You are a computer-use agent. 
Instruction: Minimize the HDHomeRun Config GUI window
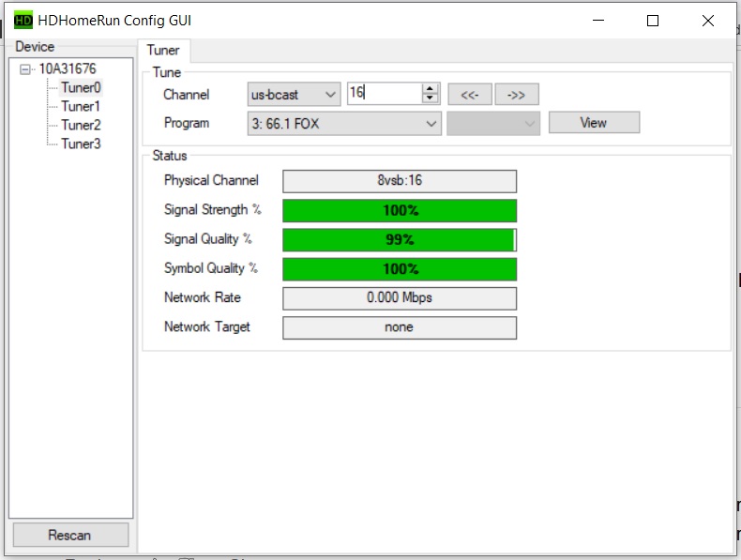(598, 21)
